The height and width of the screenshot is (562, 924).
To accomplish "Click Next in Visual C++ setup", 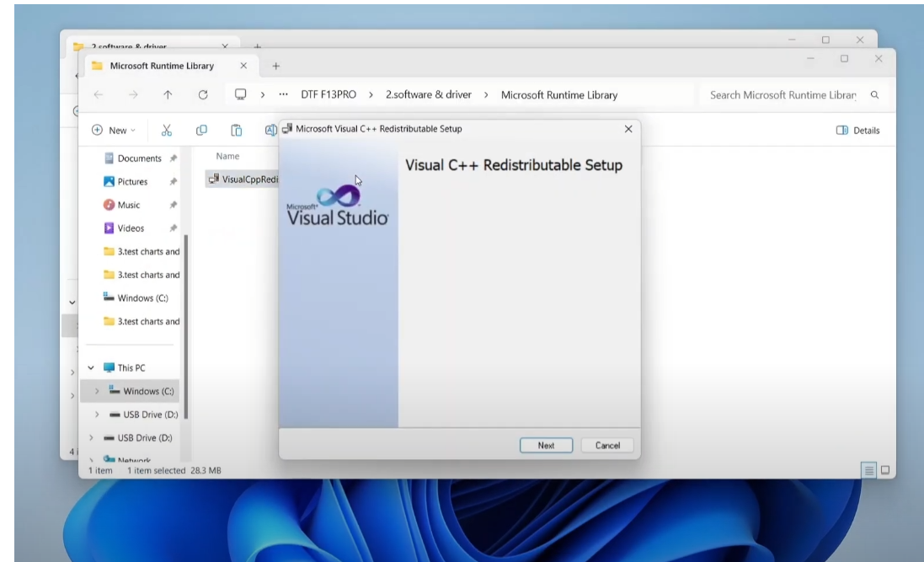I will click(x=546, y=445).
